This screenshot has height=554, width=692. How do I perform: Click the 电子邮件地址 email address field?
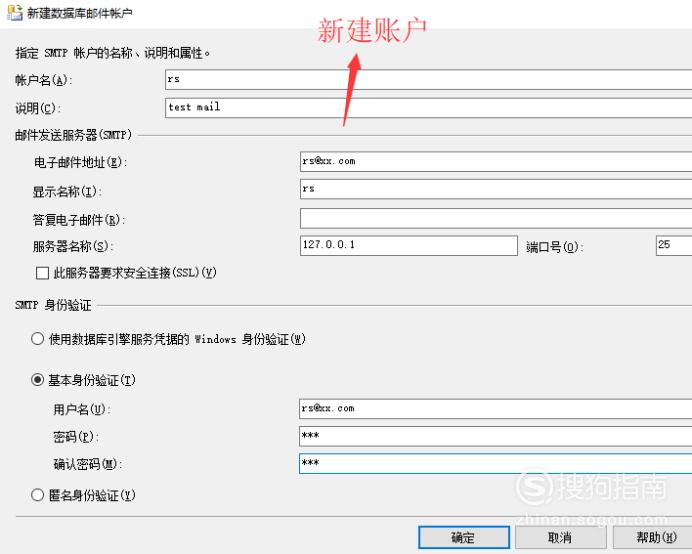click(496, 162)
